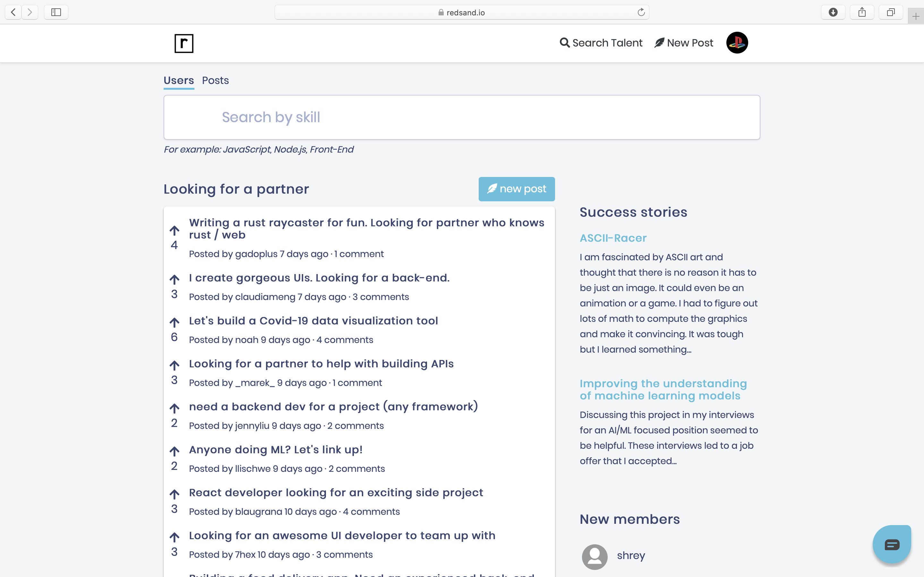Image resolution: width=924 pixels, height=577 pixels.
Task: Reload the redsand.io page
Action: click(x=641, y=12)
